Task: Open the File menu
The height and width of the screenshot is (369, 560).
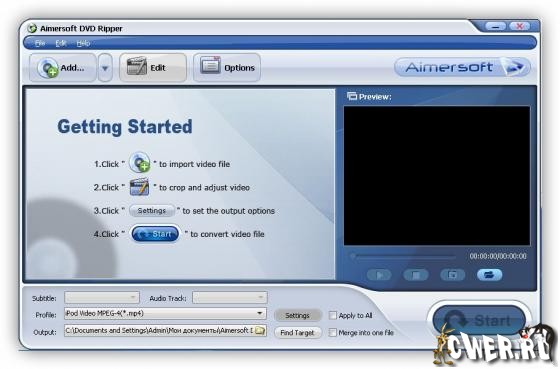Action: tap(40, 43)
